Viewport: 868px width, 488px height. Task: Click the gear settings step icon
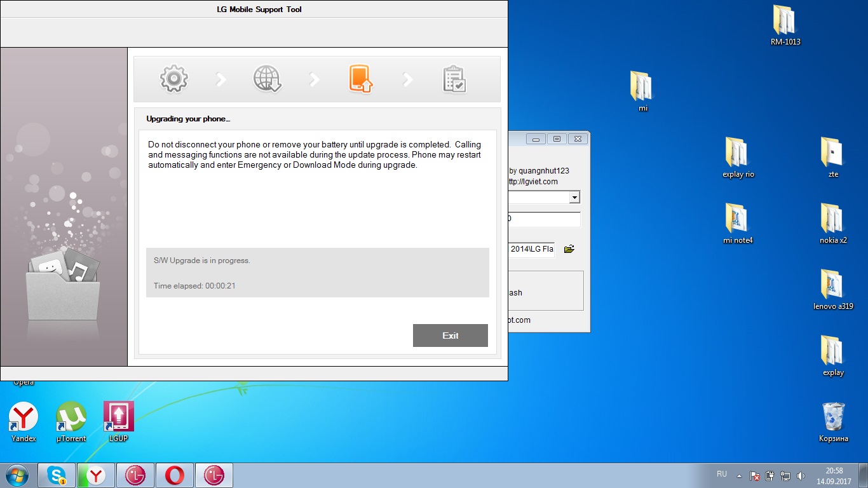pos(173,79)
